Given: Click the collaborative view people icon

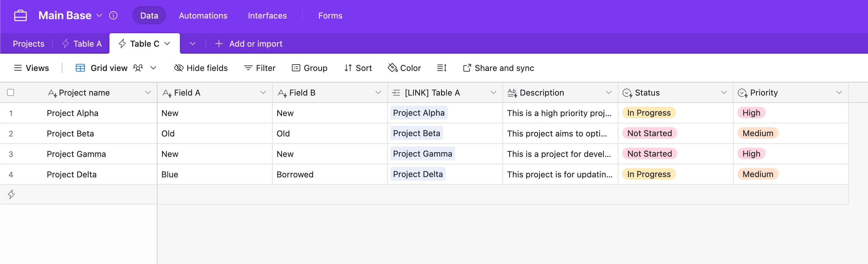Looking at the screenshot, I should coord(138,68).
